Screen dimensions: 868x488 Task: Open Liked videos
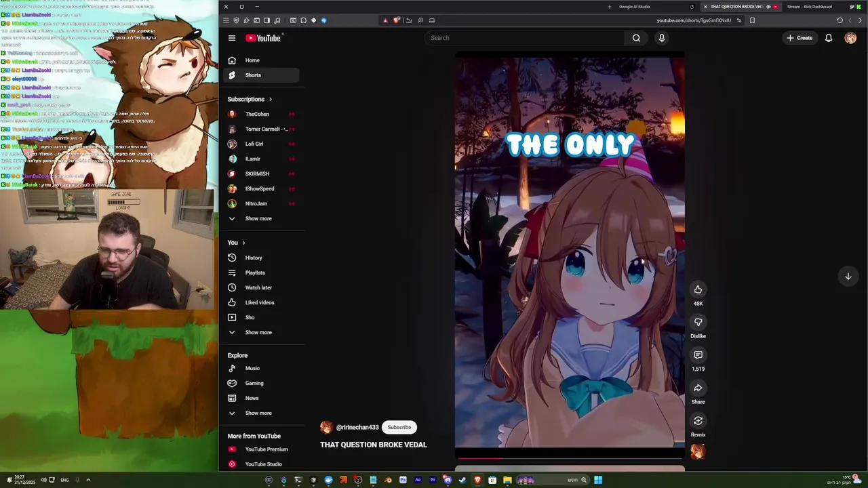pyautogui.click(x=260, y=302)
